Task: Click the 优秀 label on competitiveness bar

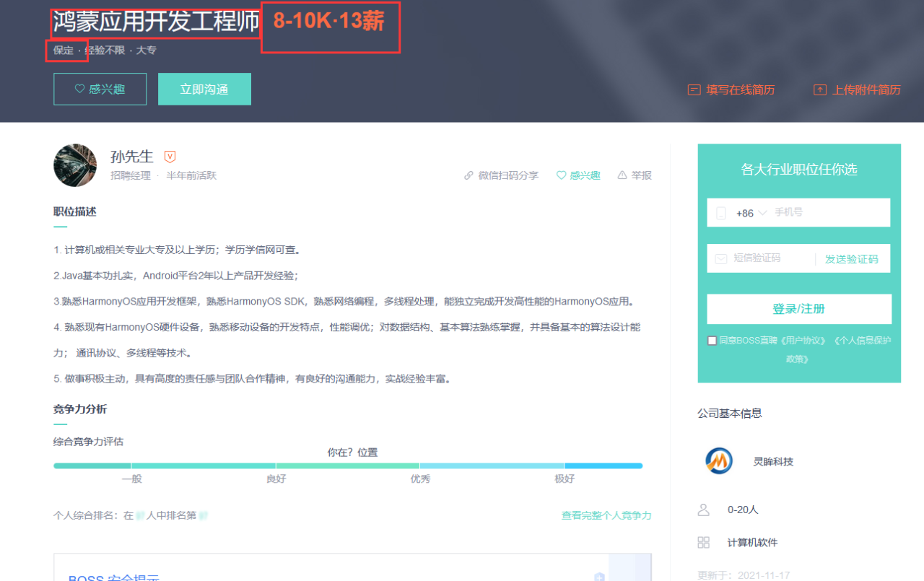Action: pos(420,479)
